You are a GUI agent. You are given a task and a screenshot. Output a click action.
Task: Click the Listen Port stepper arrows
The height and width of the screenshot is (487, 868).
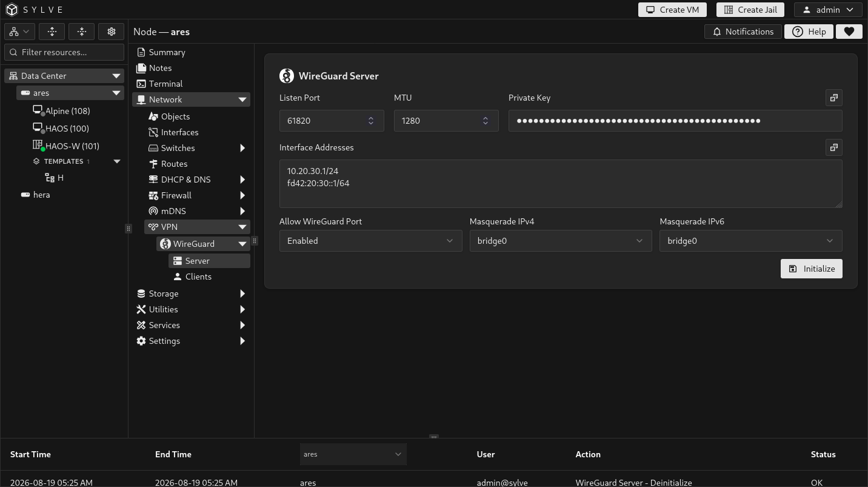point(371,121)
